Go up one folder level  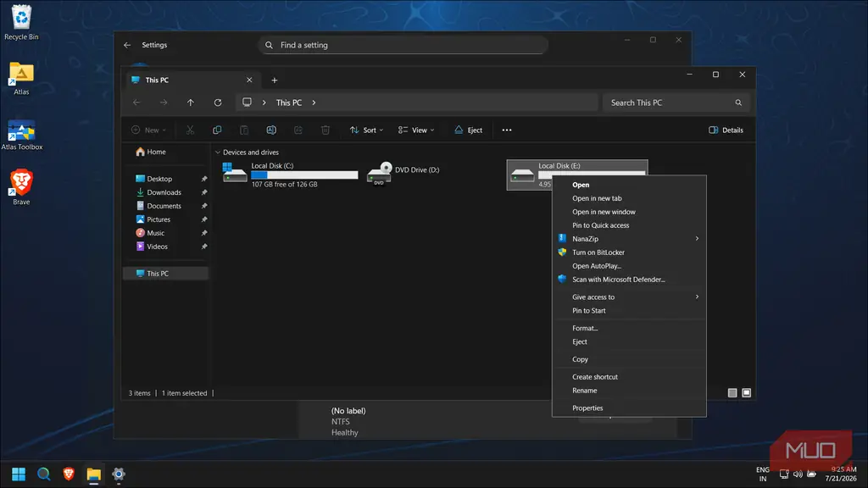click(x=191, y=103)
